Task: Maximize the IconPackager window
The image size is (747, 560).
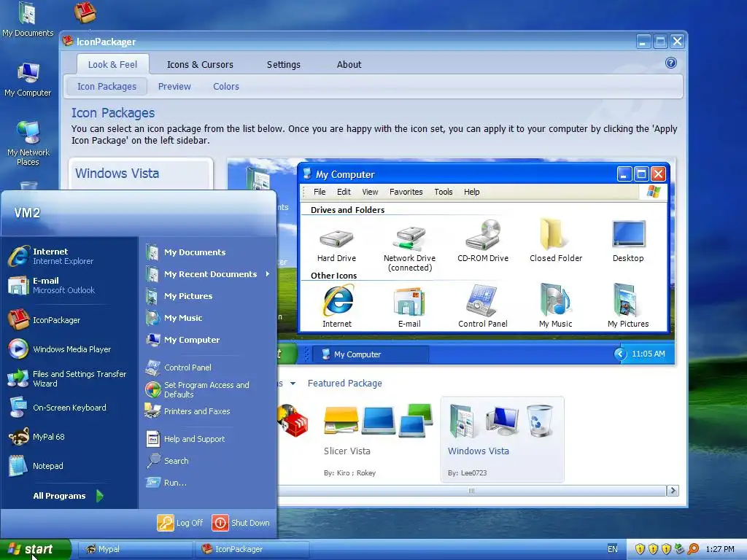Action: pyautogui.click(x=659, y=42)
